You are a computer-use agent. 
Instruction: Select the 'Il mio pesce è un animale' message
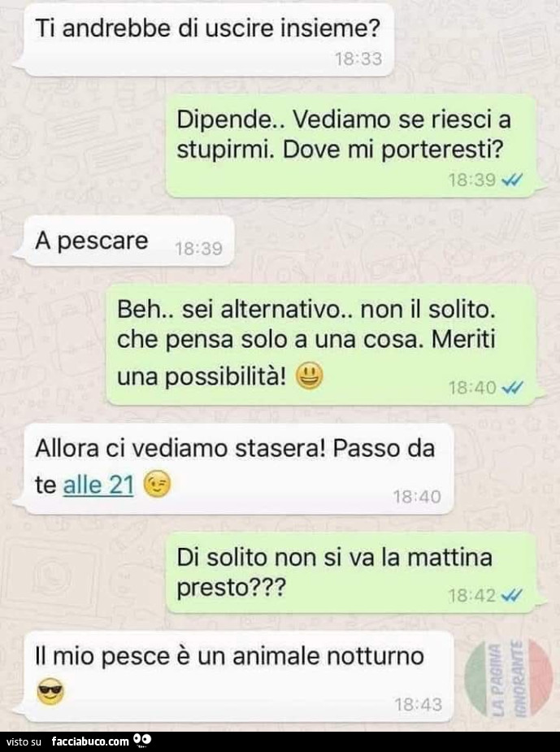(238, 676)
